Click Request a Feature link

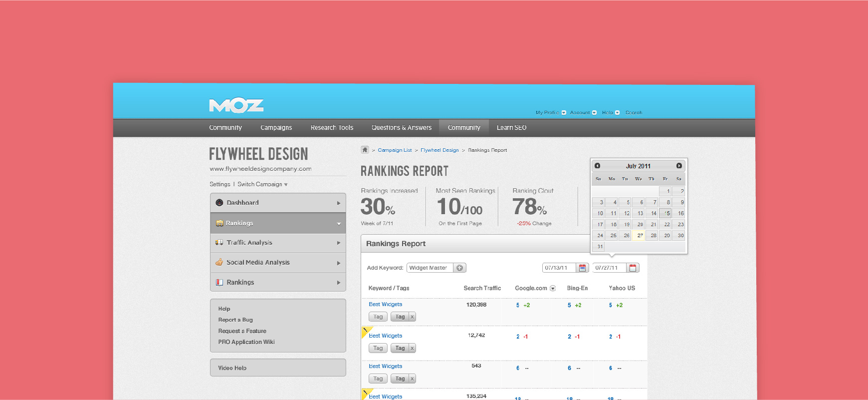pos(242,331)
